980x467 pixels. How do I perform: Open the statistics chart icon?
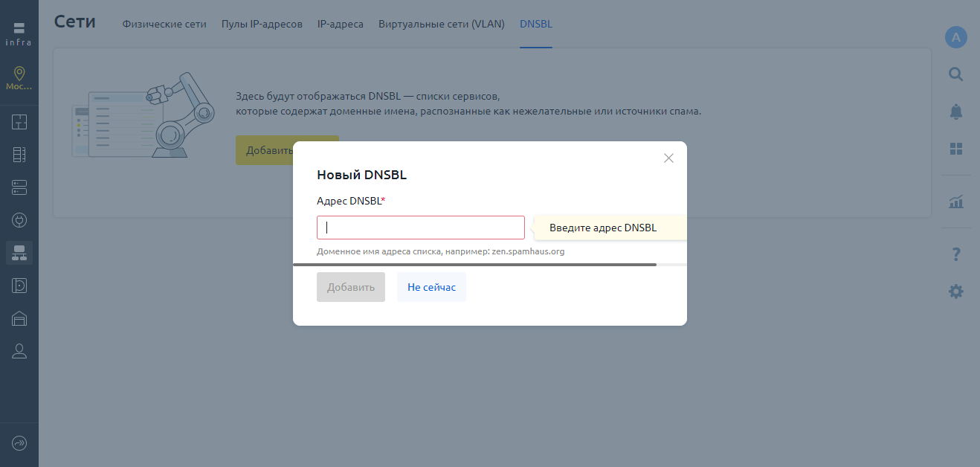(x=956, y=202)
